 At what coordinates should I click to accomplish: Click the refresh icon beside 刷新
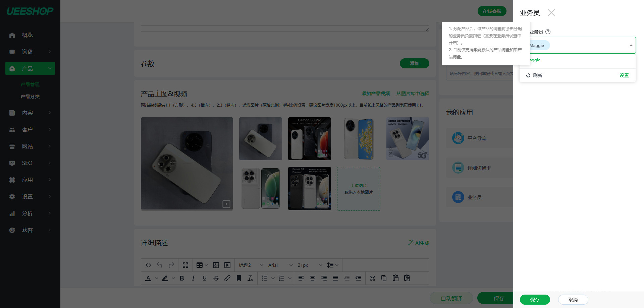528,75
